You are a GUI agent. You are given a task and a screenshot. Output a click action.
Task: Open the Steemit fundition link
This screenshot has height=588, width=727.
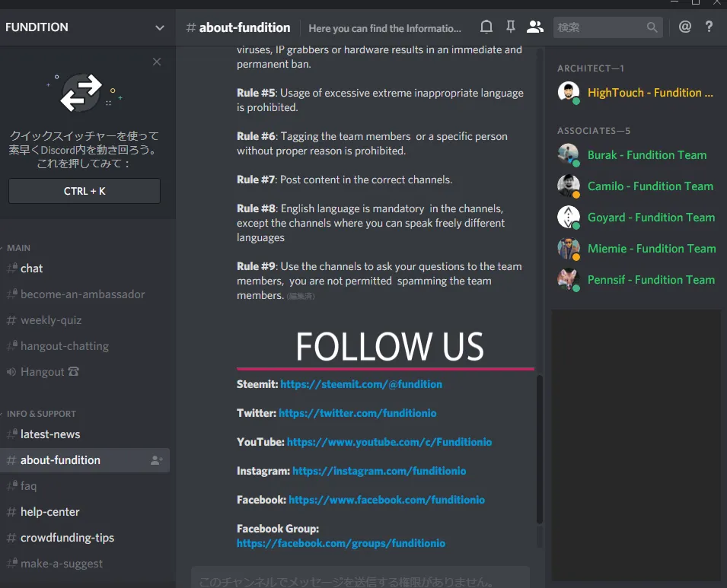tap(361, 384)
